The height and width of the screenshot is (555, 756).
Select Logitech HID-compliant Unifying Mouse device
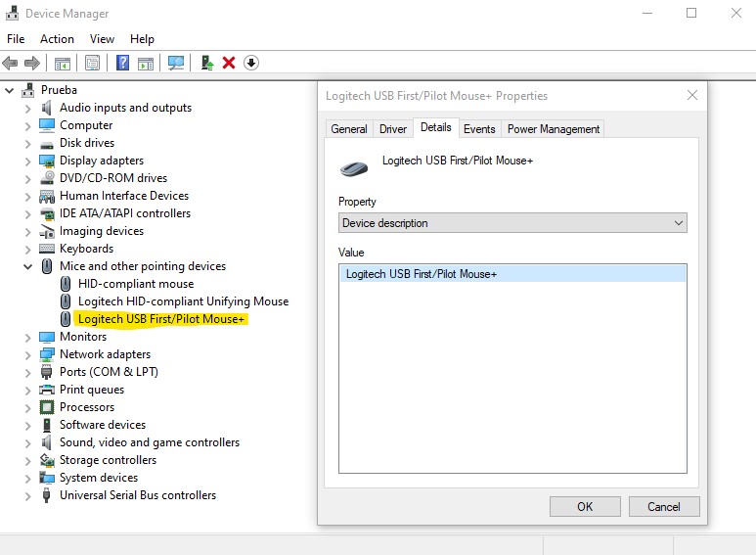pos(183,301)
